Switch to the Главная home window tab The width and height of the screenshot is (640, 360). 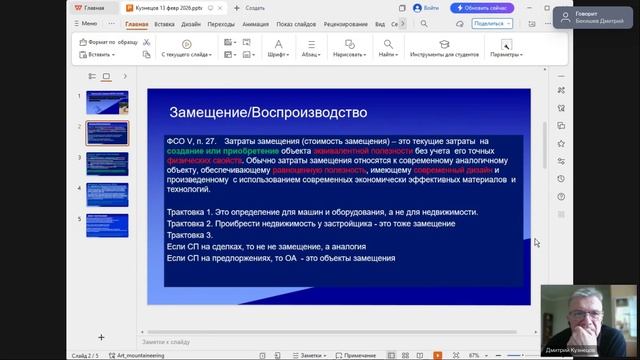tap(90, 8)
